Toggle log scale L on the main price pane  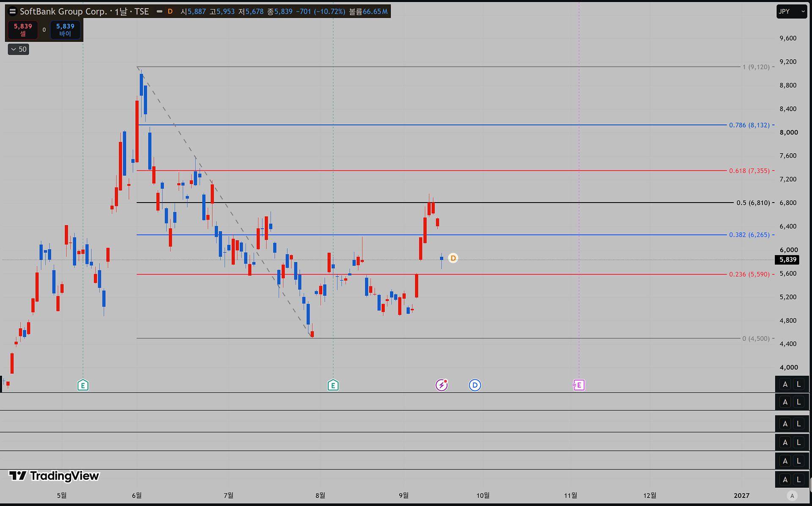pos(798,384)
